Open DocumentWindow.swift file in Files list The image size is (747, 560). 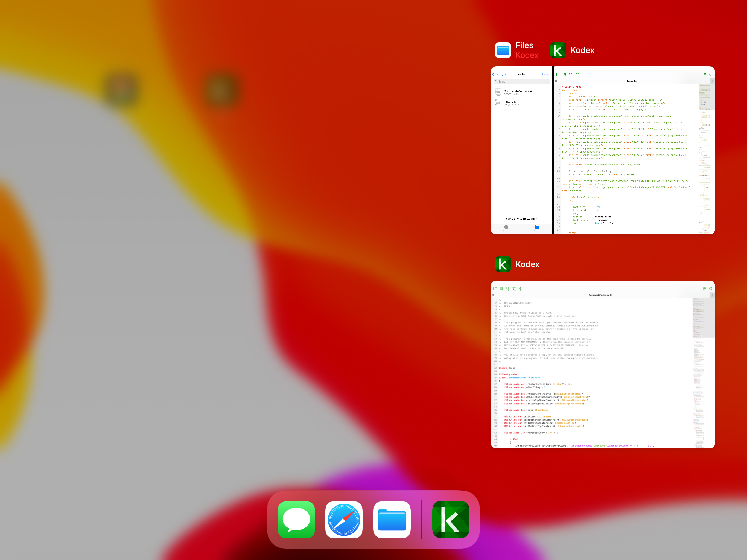tap(519, 92)
